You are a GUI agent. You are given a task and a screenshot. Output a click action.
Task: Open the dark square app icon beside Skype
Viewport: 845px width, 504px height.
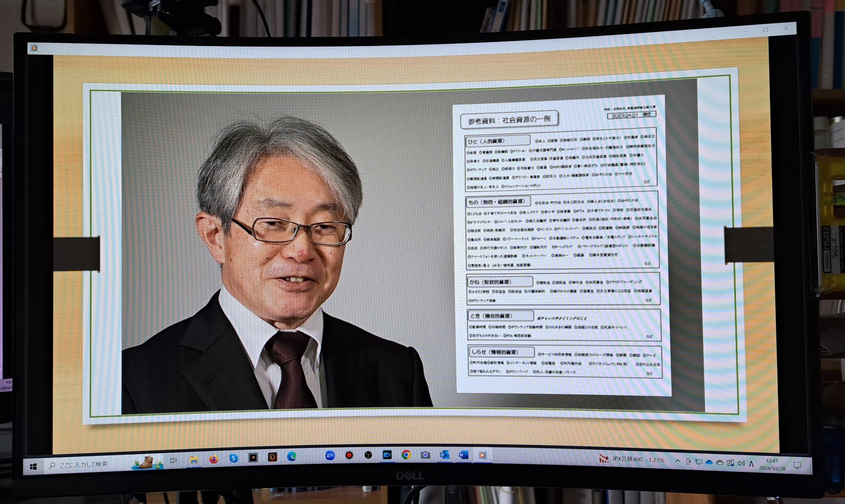253,458
